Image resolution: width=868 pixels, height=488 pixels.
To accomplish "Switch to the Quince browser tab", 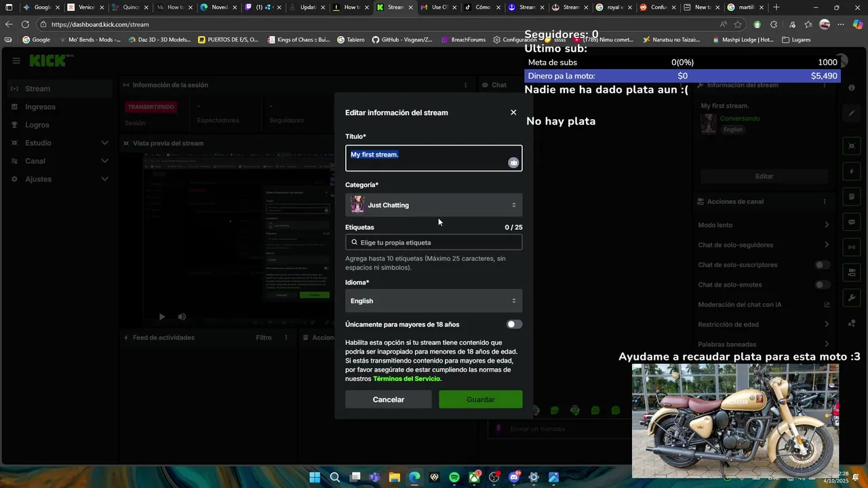I will point(126,7).
